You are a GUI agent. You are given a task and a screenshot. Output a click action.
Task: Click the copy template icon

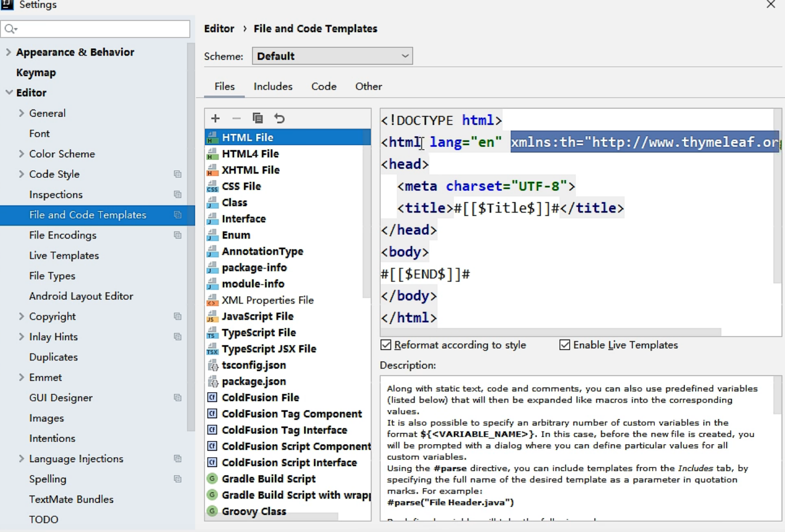pyautogui.click(x=258, y=118)
